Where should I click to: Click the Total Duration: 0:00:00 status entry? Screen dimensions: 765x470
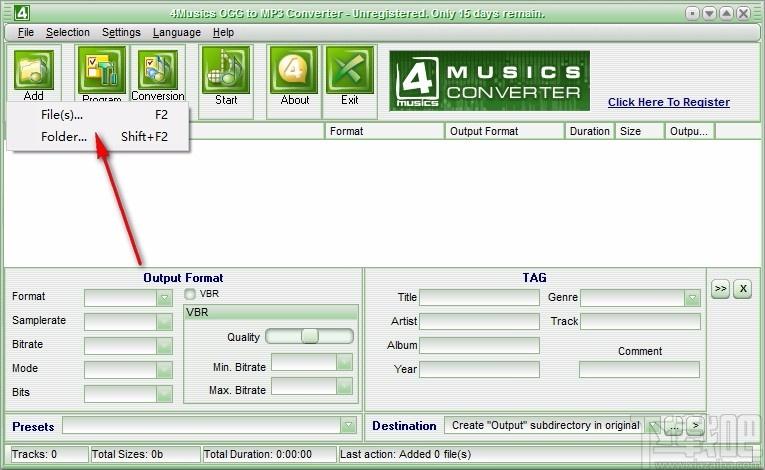(x=269, y=454)
